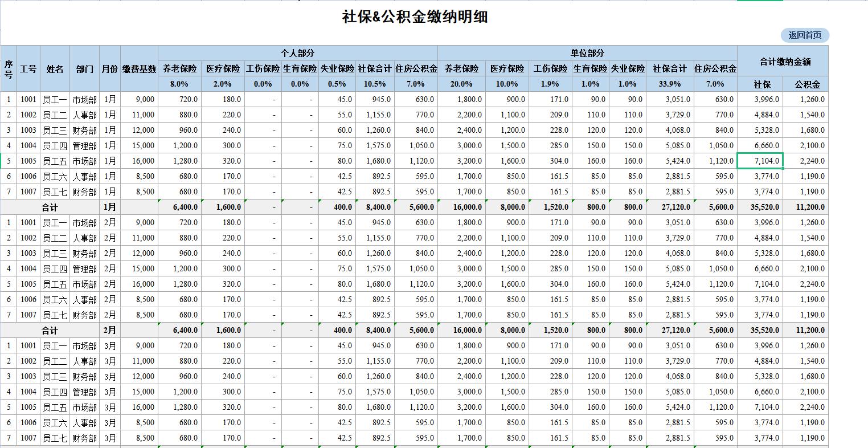Select the 部门 column header
868x448 pixels.
tap(84, 68)
